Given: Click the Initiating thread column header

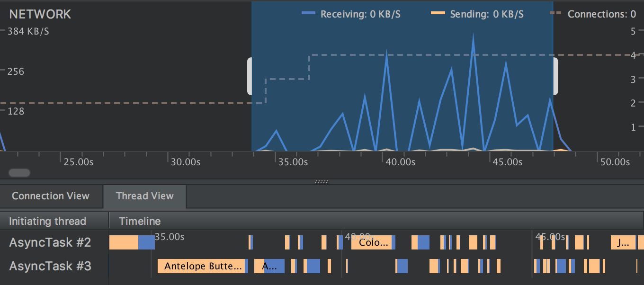Looking at the screenshot, I should [x=47, y=221].
